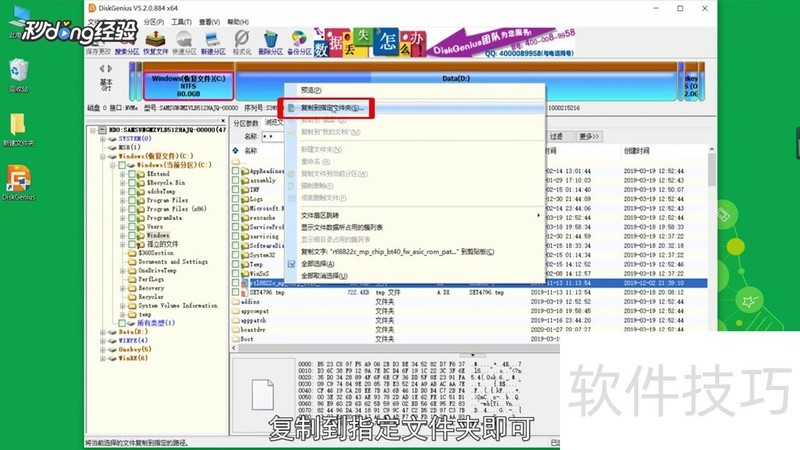Click the parent folder '..' entry icon

pos(236,162)
